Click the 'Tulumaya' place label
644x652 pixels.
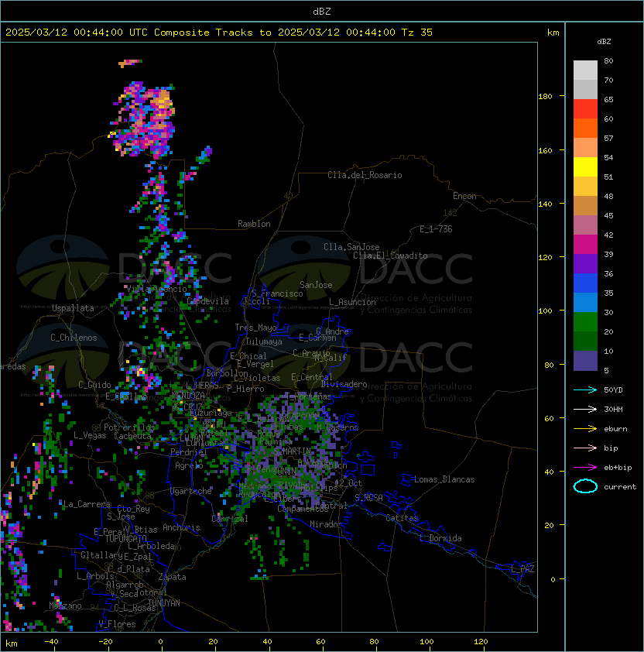264,341
